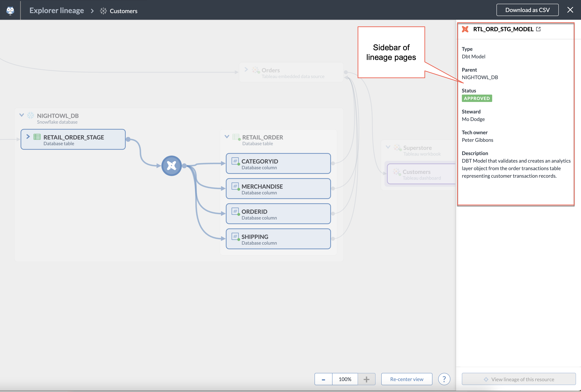The height and width of the screenshot is (392, 581).
Task: Click the output port of CATEGORYID column
Action: [x=333, y=164]
